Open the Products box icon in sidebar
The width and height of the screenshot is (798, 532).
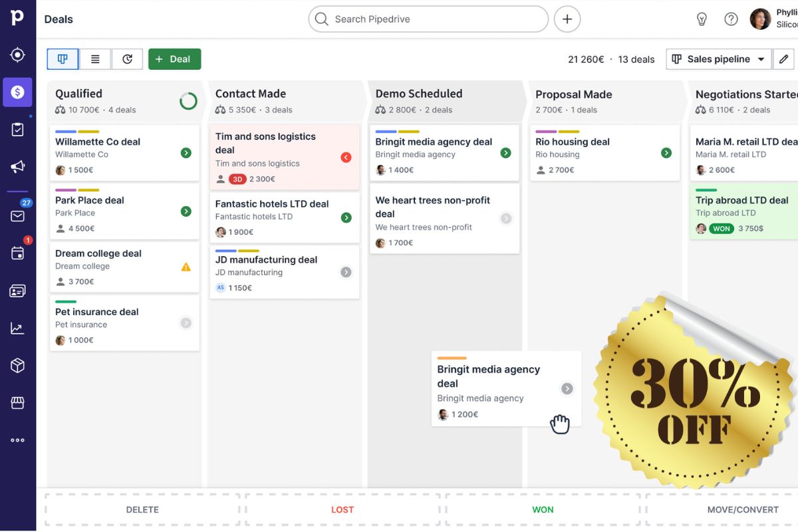(x=17, y=364)
